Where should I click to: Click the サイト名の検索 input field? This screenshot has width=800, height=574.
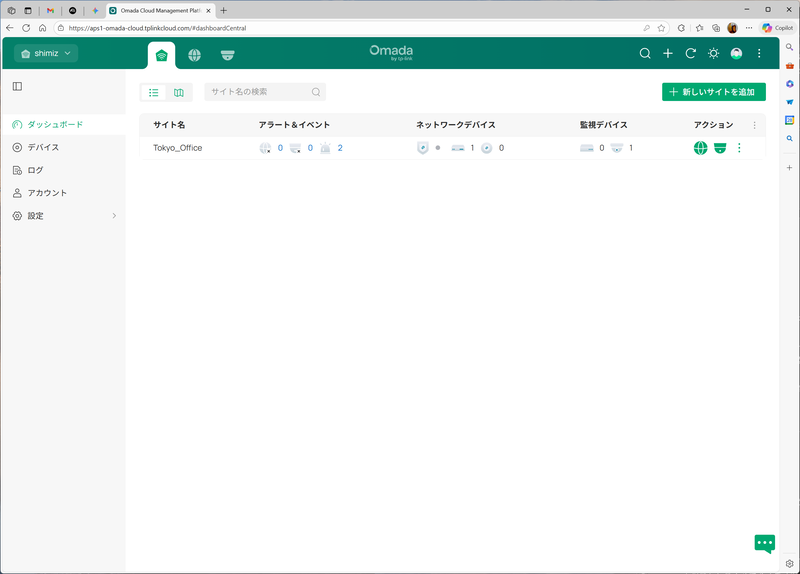[x=265, y=92]
